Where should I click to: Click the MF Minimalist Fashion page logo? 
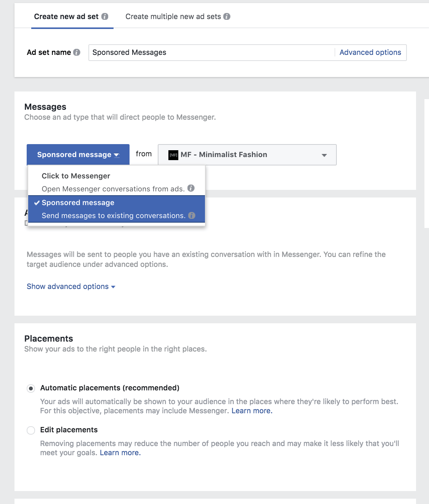click(173, 155)
